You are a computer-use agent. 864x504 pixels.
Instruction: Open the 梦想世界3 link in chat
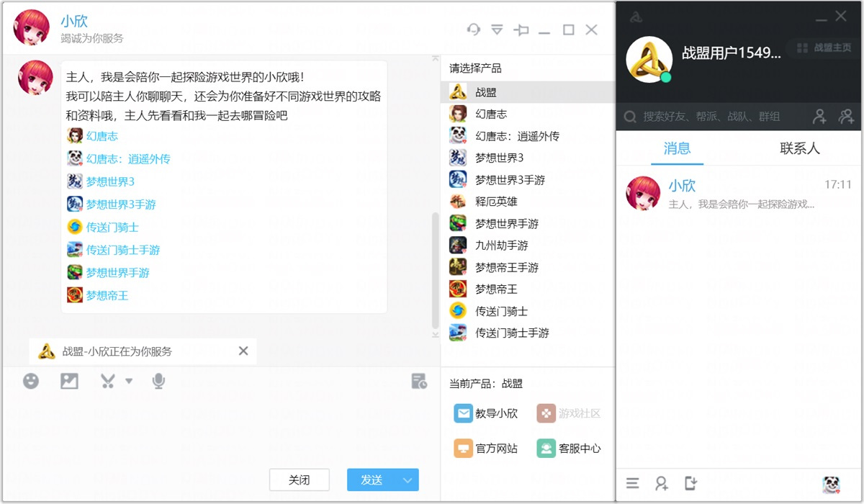click(110, 181)
